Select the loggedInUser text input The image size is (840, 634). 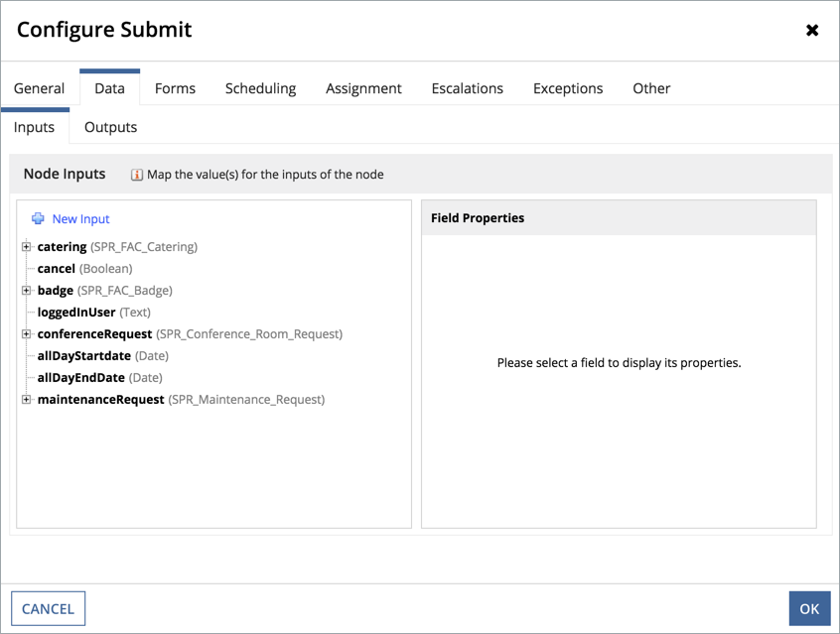coord(76,313)
